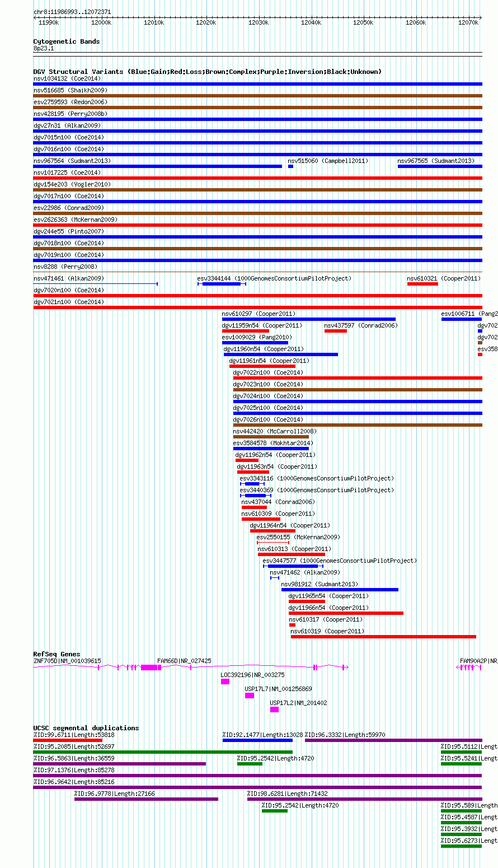Click variant label nsv471461 (Alkan2009)
The height and width of the screenshot is (868, 498).
[69, 278]
